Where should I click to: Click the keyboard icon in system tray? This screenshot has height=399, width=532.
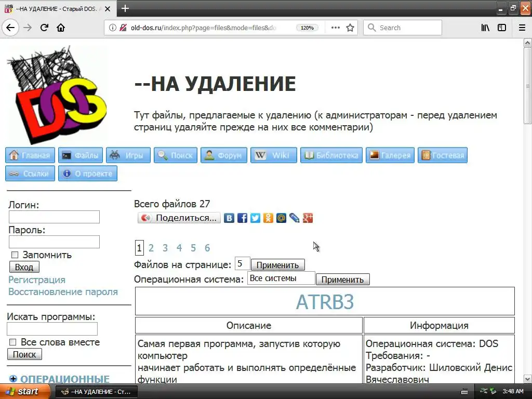click(464, 392)
